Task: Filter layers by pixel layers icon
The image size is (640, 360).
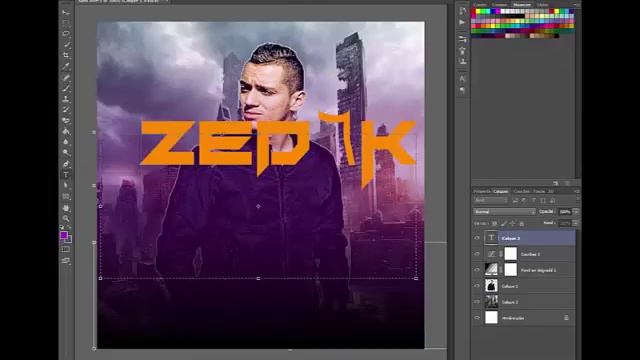Action: 515,200
